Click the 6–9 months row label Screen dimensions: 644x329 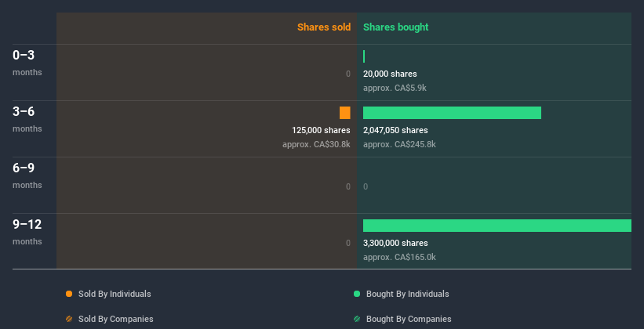pyautogui.click(x=27, y=175)
